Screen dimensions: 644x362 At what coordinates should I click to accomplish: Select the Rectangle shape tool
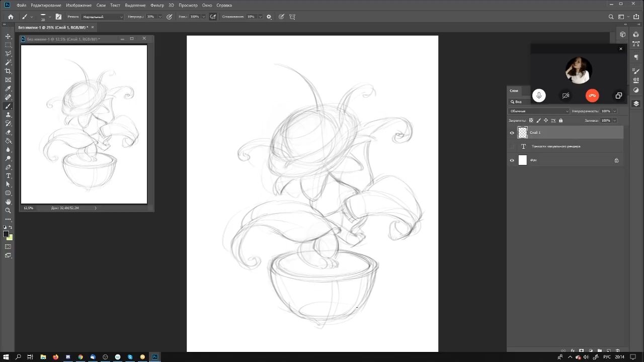coord(8,193)
